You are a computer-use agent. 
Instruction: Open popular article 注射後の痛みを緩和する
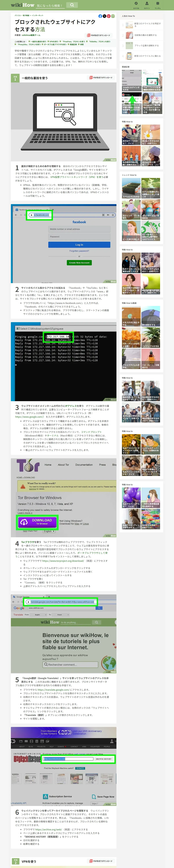click(141, 35)
